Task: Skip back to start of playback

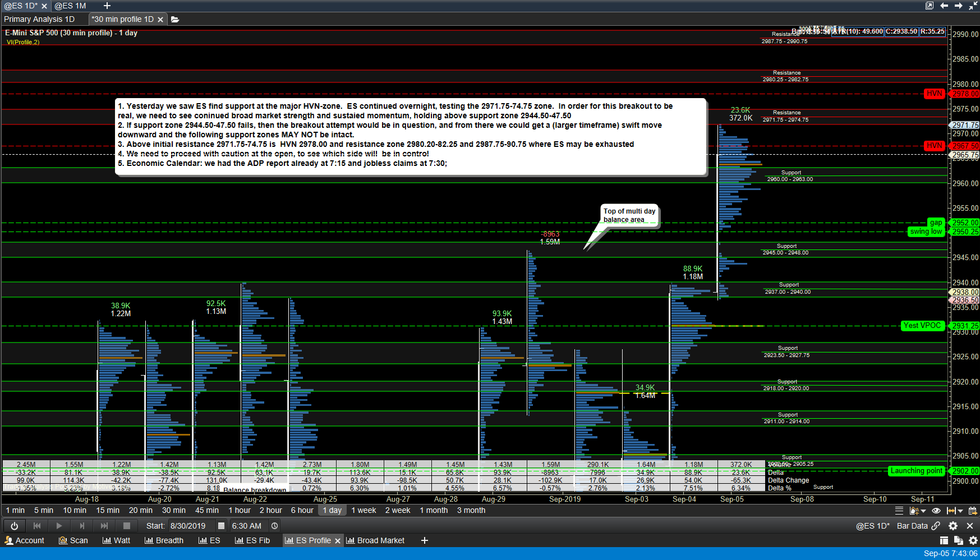Action: pos(37,526)
